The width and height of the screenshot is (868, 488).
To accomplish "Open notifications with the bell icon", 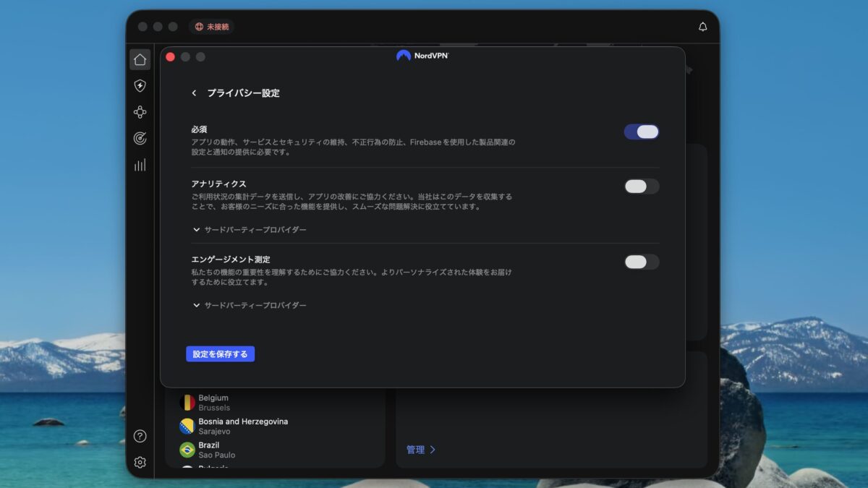I will coord(702,26).
